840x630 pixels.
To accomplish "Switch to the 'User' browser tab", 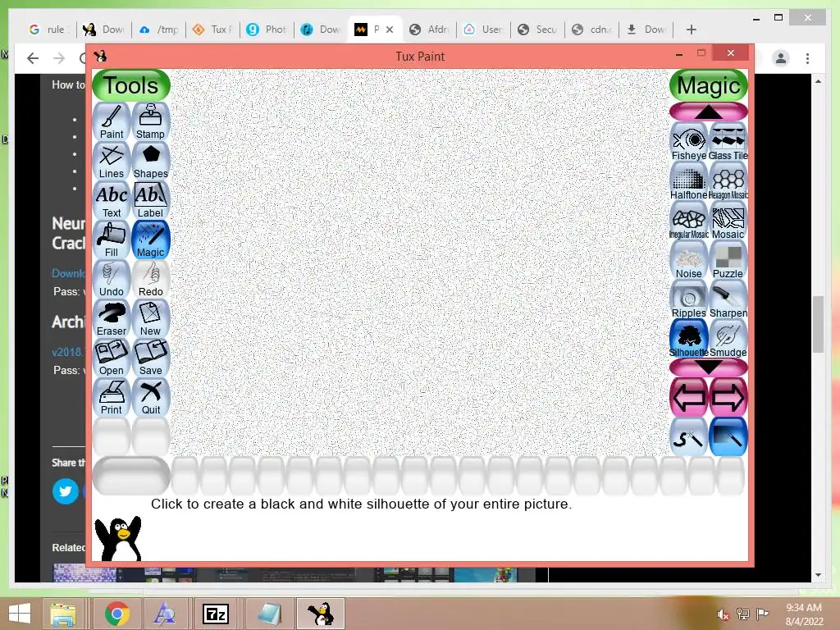I will click(x=484, y=30).
